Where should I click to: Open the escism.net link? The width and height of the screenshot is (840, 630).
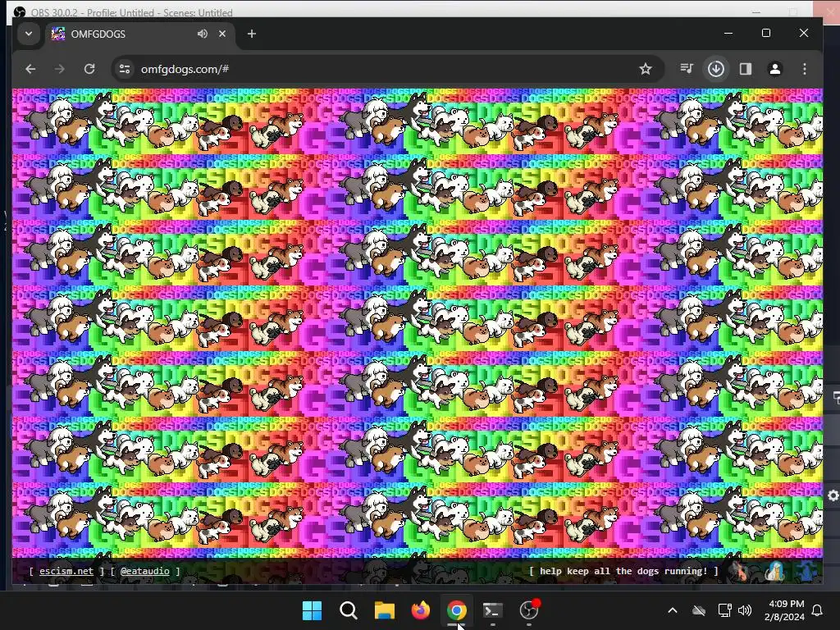coord(66,571)
